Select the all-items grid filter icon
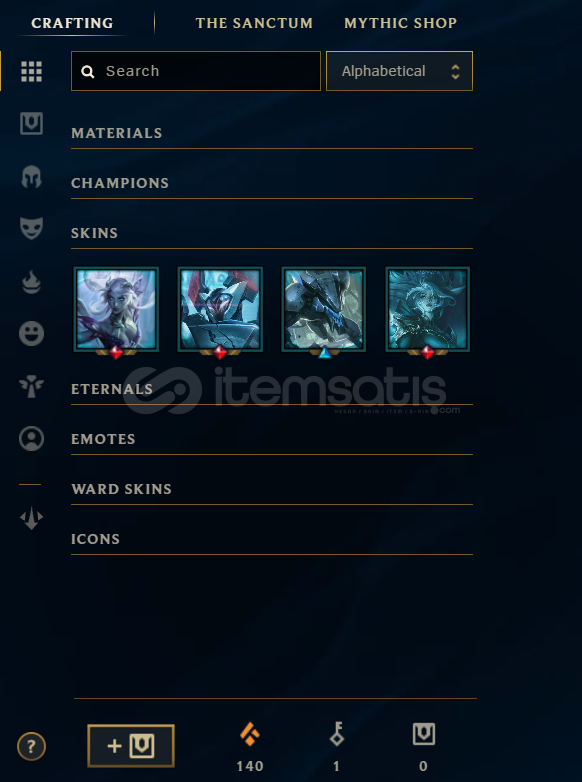Image resolution: width=582 pixels, height=782 pixels. click(31, 71)
